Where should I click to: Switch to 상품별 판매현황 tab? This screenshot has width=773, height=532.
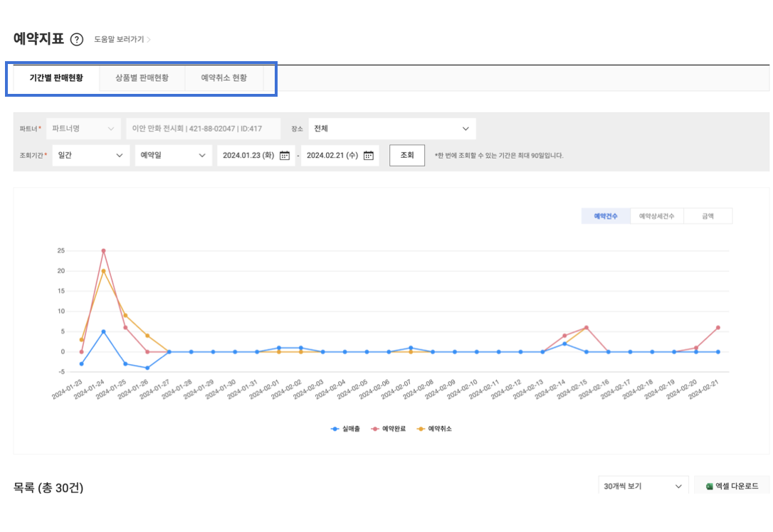[142, 78]
